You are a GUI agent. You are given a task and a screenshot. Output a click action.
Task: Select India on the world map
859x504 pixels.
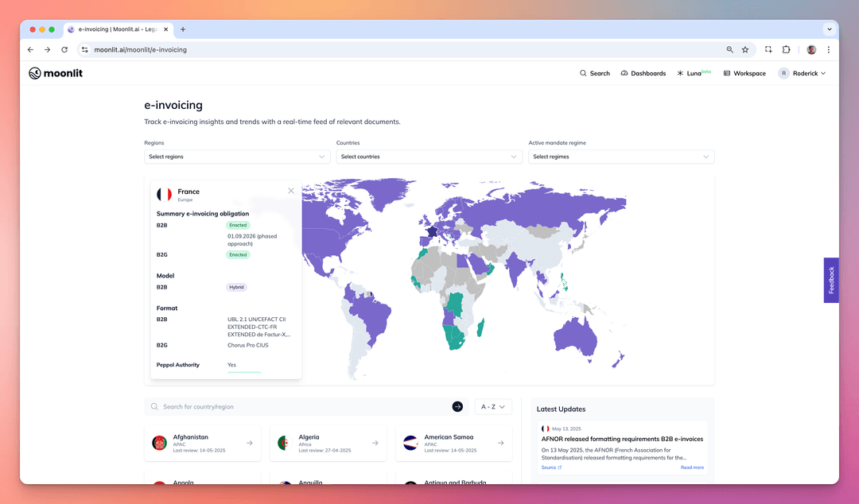(x=516, y=269)
